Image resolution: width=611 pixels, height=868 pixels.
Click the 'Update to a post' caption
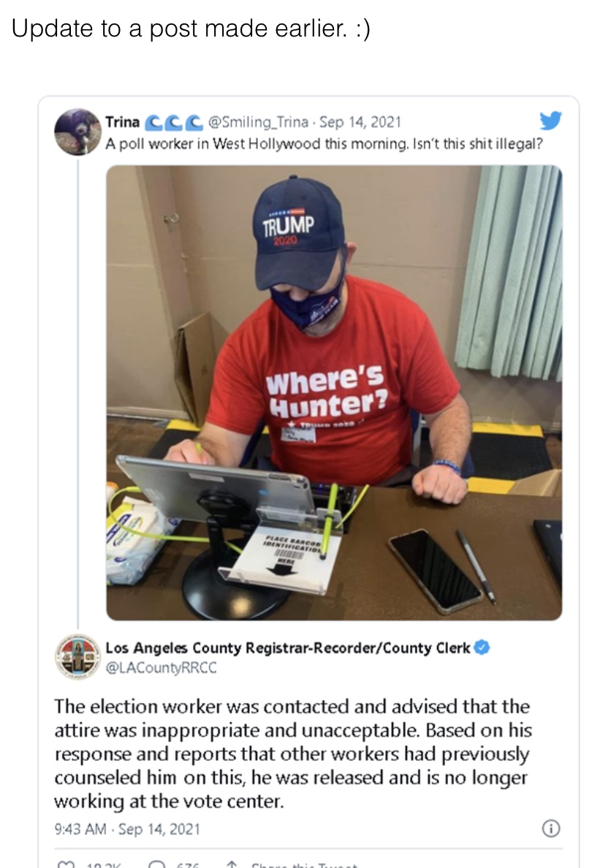point(191,28)
